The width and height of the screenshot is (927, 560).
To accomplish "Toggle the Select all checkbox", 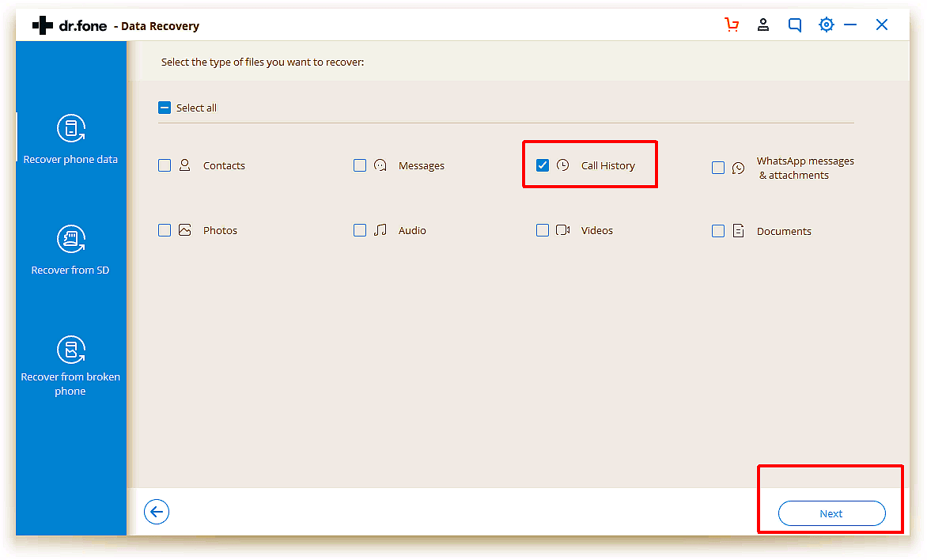I will pyautogui.click(x=165, y=108).
